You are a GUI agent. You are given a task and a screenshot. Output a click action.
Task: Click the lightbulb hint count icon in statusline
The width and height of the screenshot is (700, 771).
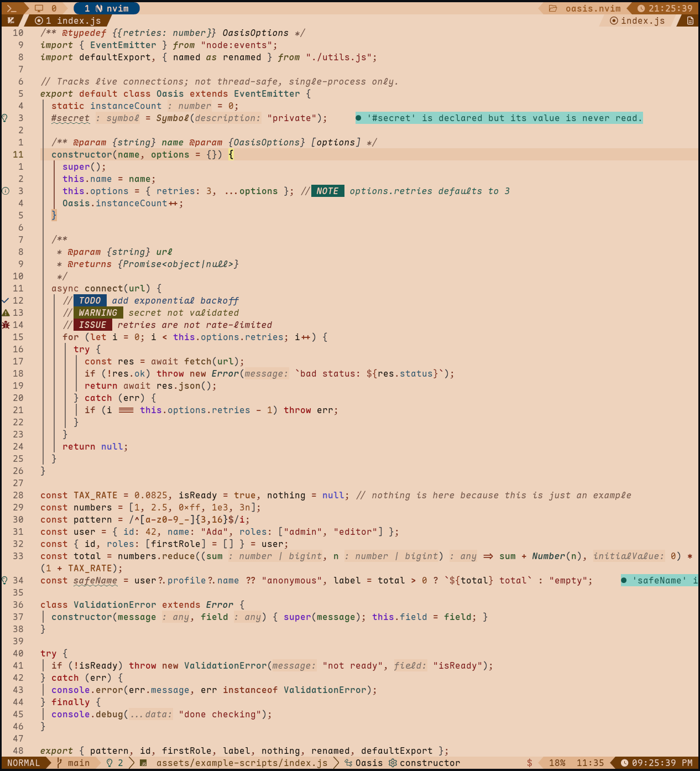(109, 763)
